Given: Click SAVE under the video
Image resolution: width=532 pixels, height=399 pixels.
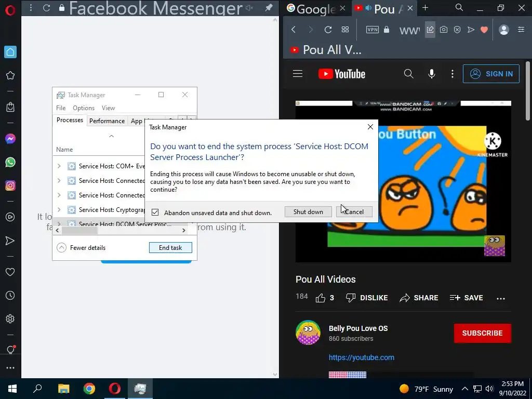Looking at the screenshot, I should click(466, 298).
